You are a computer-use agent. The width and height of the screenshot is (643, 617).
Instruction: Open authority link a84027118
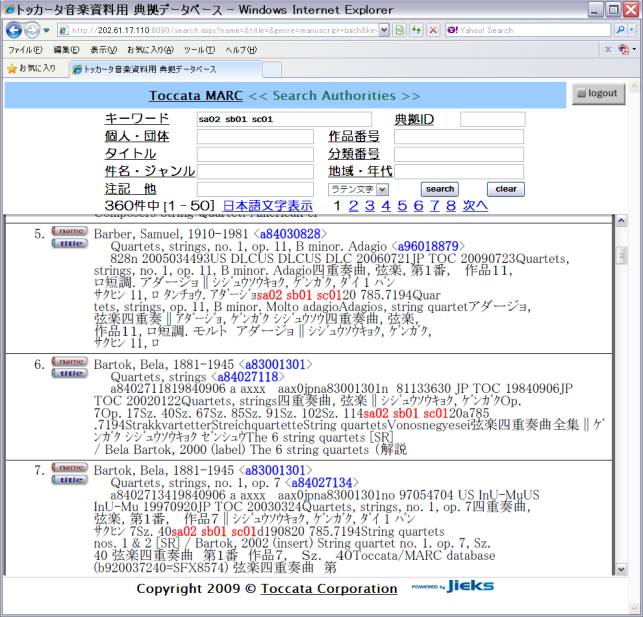click(x=248, y=376)
